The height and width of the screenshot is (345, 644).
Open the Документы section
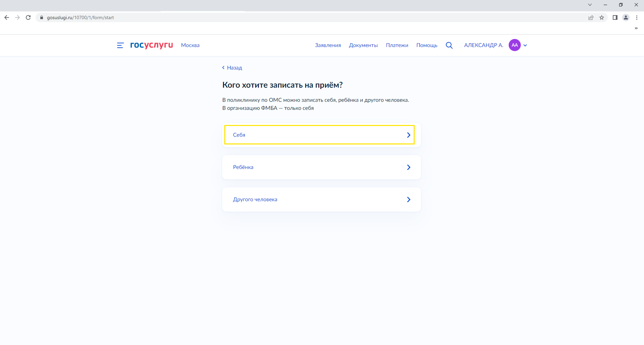click(x=363, y=45)
